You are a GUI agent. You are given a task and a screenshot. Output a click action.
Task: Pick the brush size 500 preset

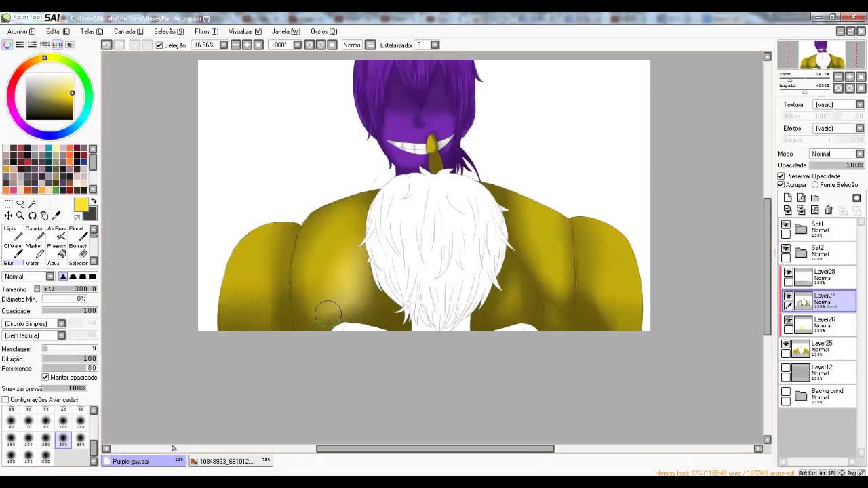(45, 457)
